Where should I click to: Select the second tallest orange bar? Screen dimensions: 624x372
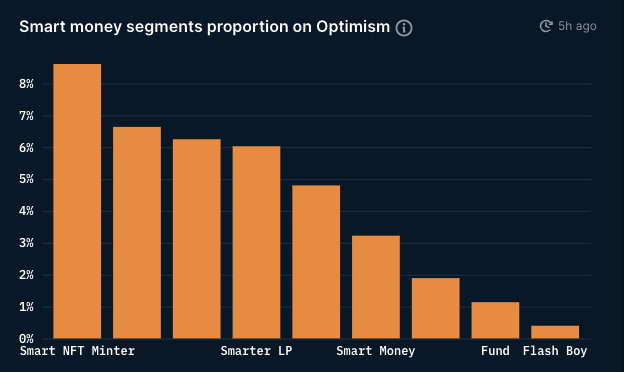[137, 233]
